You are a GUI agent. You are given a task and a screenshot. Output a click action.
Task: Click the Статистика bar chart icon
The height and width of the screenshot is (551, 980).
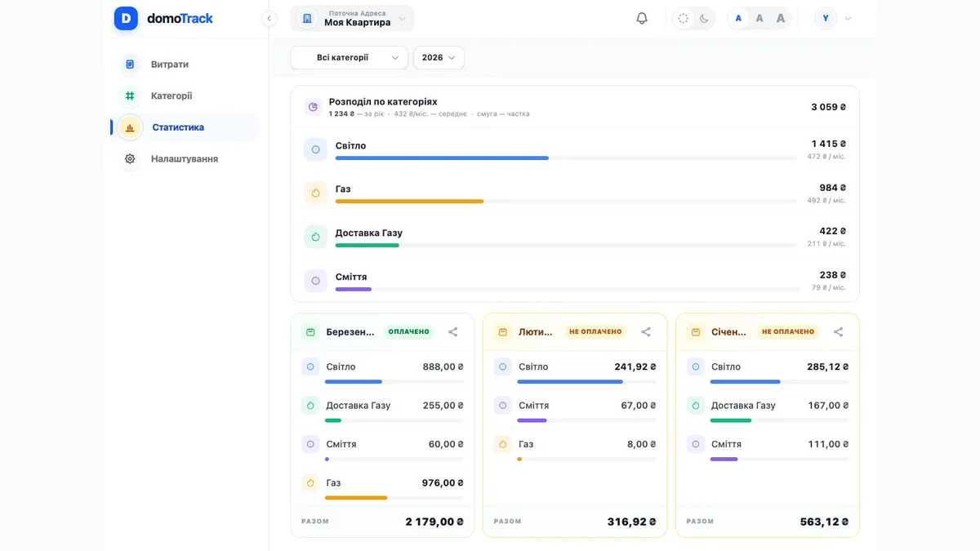coord(130,127)
